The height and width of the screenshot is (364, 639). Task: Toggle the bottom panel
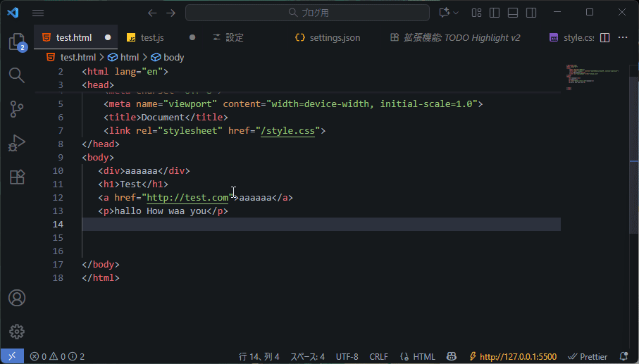(x=513, y=13)
